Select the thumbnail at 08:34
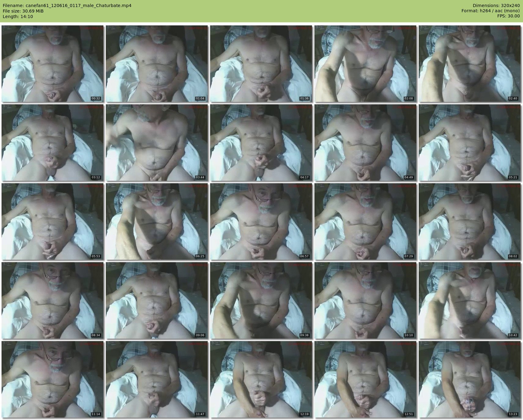This screenshot has height=420, width=523. [52, 300]
